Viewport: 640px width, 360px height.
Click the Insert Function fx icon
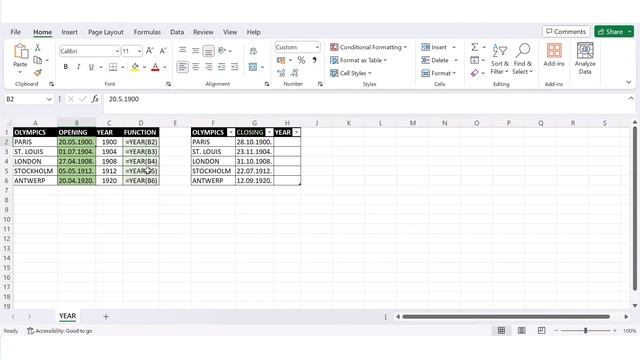click(95, 99)
